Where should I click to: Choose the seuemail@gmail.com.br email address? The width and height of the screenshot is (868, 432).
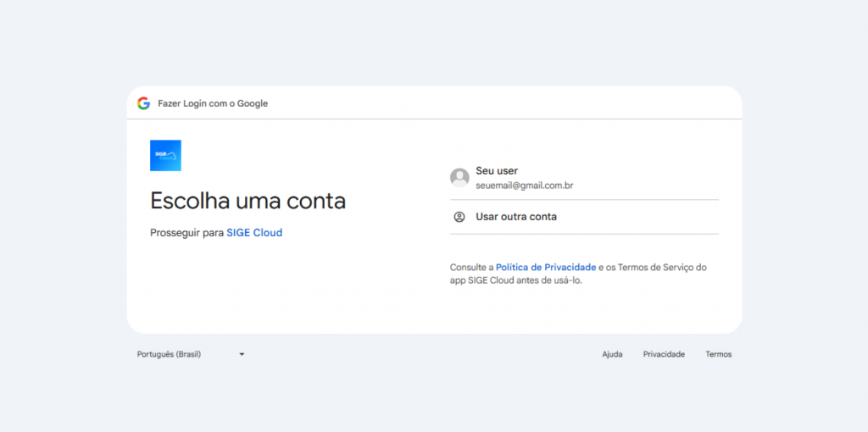tap(525, 185)
